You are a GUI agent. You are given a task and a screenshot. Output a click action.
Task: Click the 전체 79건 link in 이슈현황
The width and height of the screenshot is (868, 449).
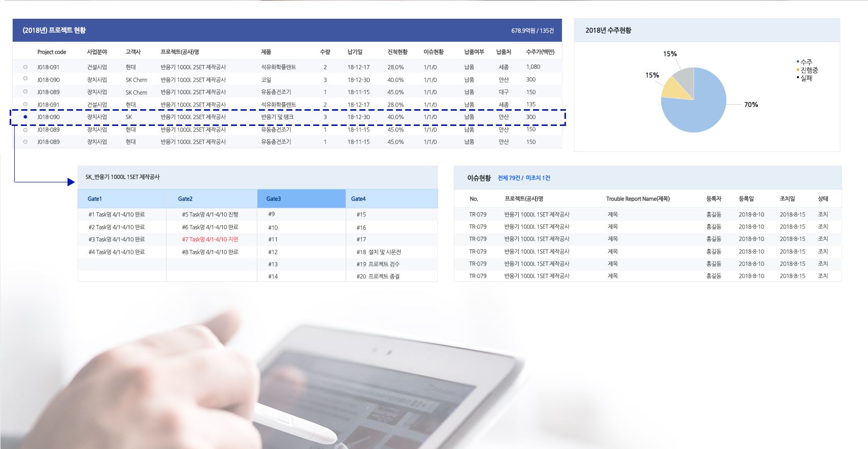click(x=509, y=178)
